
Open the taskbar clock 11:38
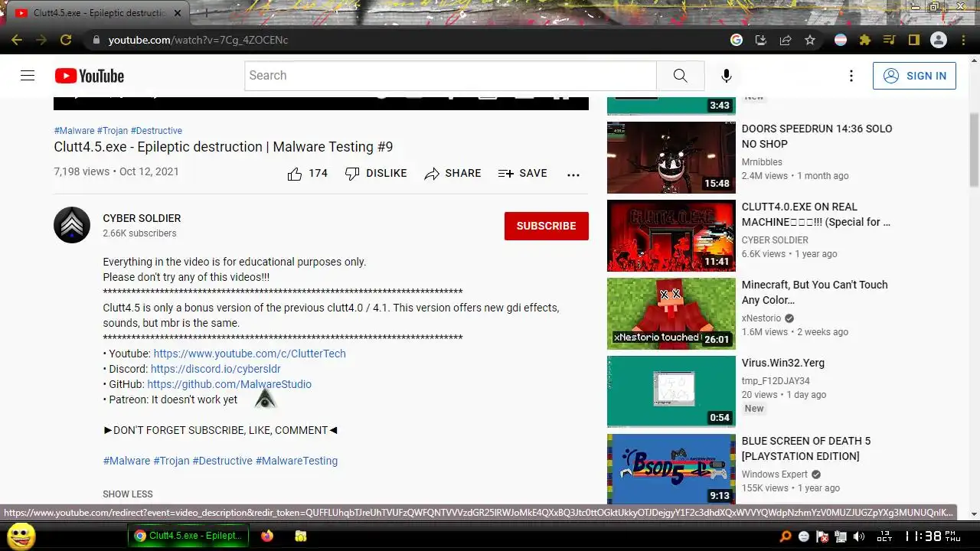point(932,536)
